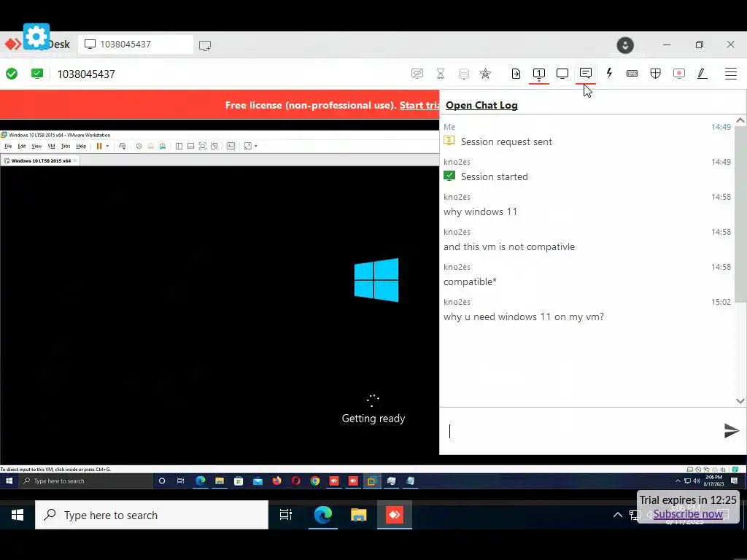Screen dimensions: 747x560
Task: Open the keyboard settings icon
Action: point(632,74)
